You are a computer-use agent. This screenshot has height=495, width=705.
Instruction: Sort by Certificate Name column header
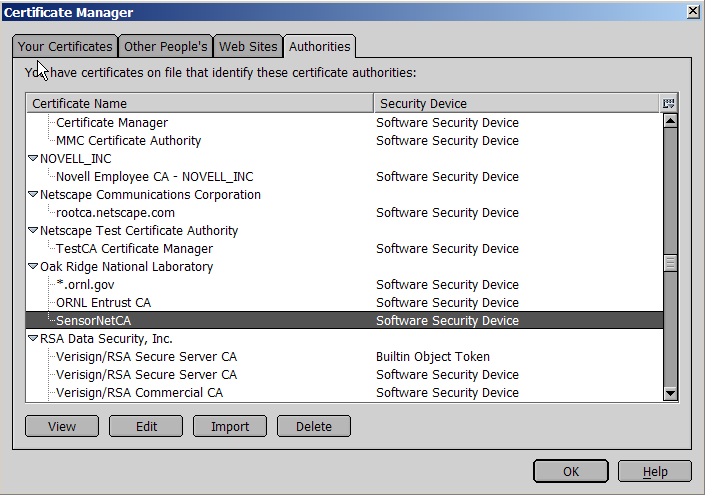[200, 103]
